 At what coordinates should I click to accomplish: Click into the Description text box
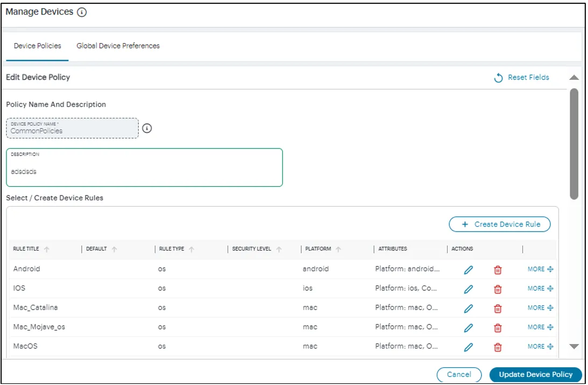tap(144, 167)
